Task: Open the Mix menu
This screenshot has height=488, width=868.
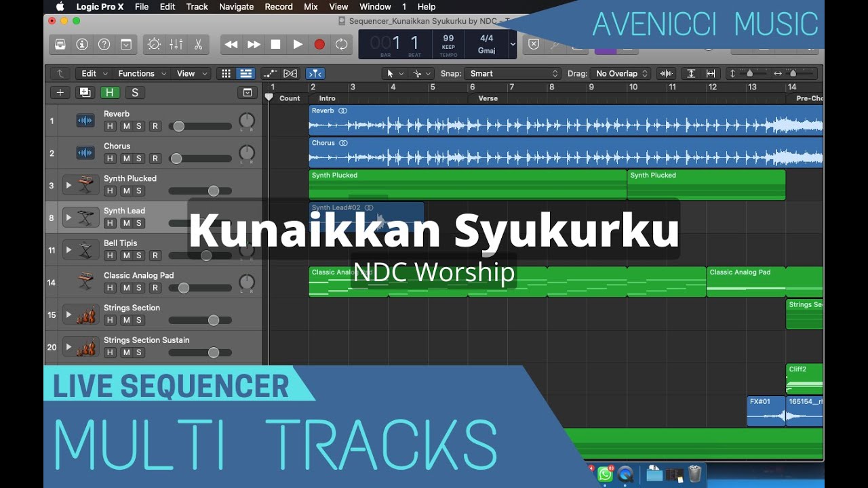Action: pos(311,7)
